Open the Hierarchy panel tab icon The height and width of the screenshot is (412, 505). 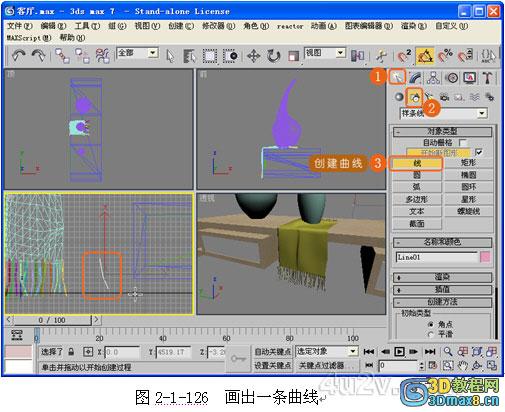click(433, 78)
